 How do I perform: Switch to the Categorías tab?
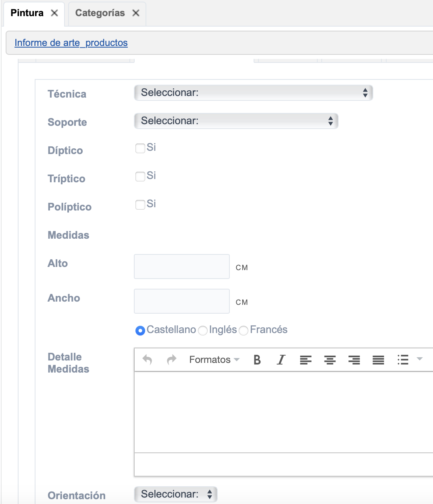pos(100,13)
